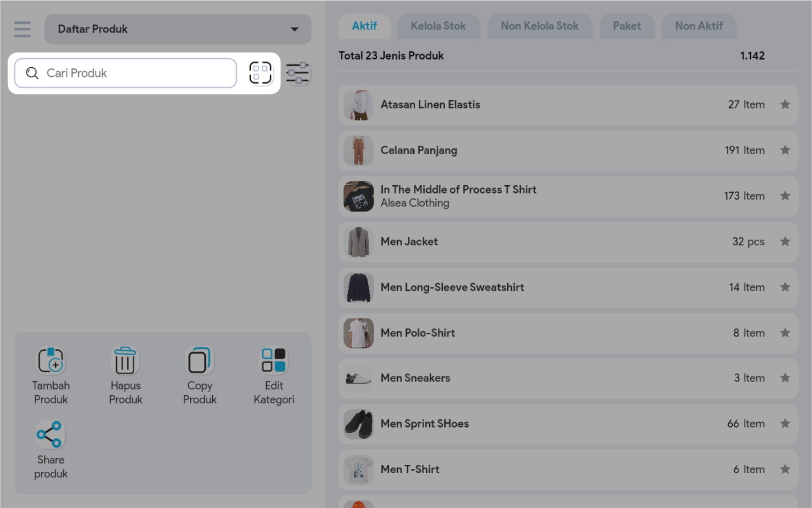Image resolution: width=812 pixels, height=508 pixels.
Task: Open the Paket tab
Action: (x=626, y=26)
